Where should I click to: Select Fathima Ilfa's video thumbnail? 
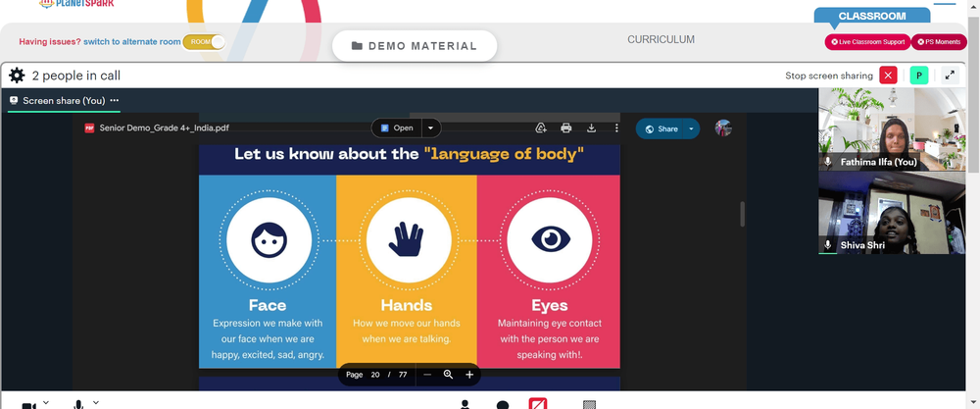[x=892, y=128]
